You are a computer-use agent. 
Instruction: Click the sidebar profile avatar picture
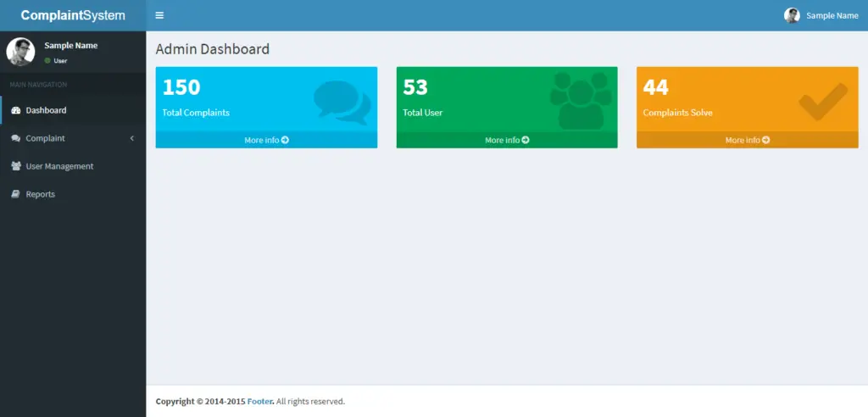[x=20, y=52]
